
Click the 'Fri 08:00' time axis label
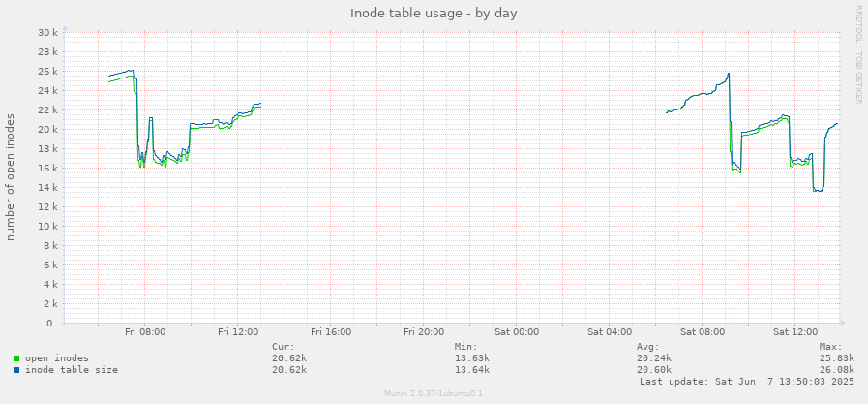pyautogui.click(x=144, y=332)
